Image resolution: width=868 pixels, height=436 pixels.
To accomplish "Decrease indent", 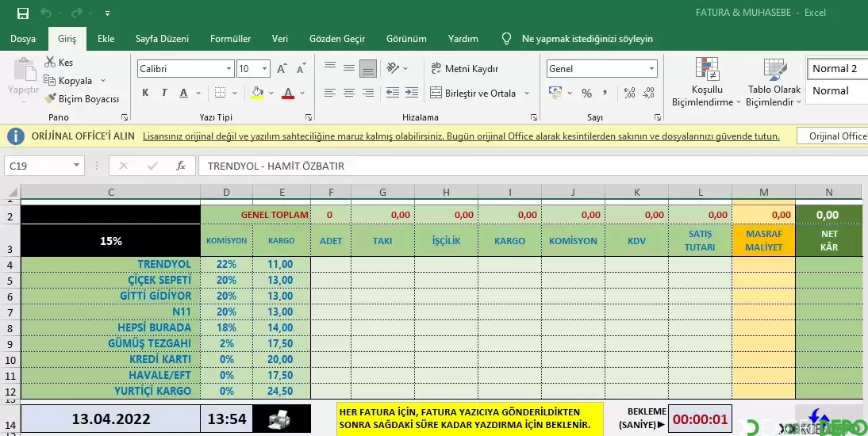I will point(393,93).
